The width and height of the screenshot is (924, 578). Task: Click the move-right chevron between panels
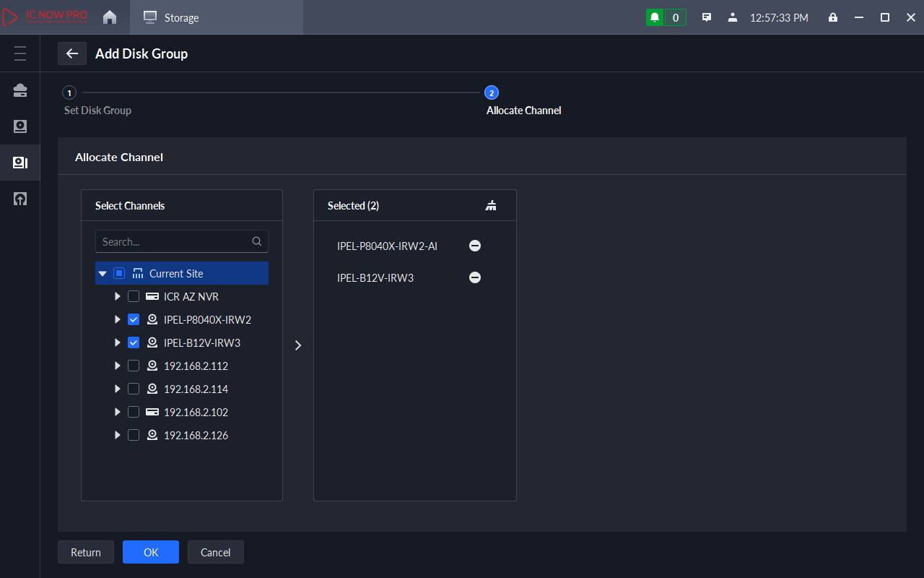point(298,345)
